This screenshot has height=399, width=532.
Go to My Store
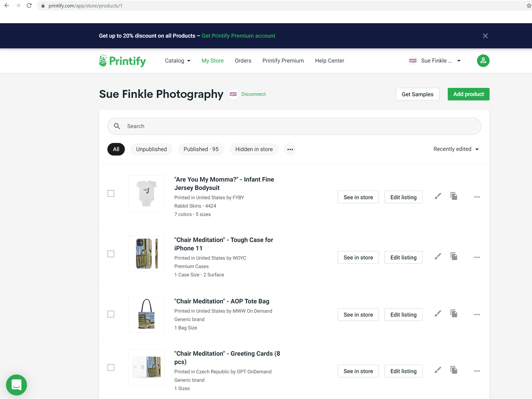213,61
